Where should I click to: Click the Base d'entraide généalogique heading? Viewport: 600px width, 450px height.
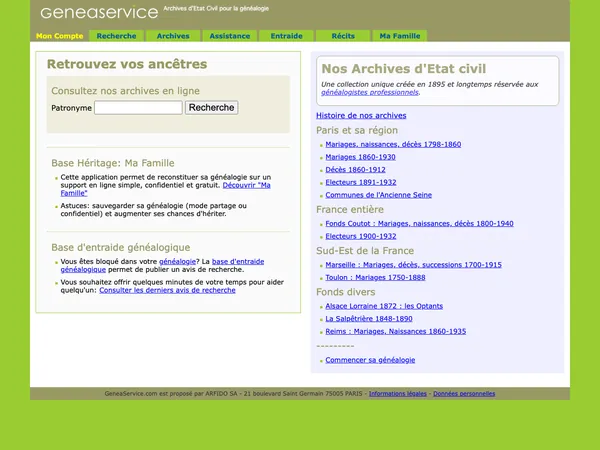(x=121, y=248)
